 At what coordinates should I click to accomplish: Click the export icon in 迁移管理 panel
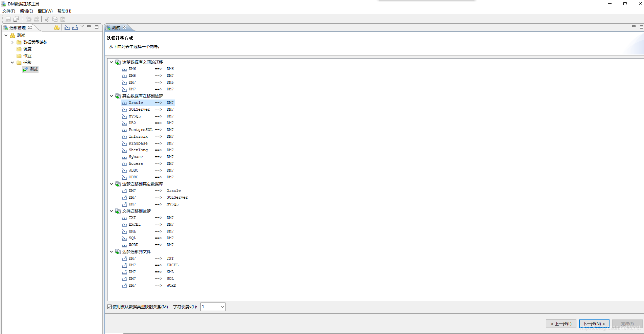75,27
